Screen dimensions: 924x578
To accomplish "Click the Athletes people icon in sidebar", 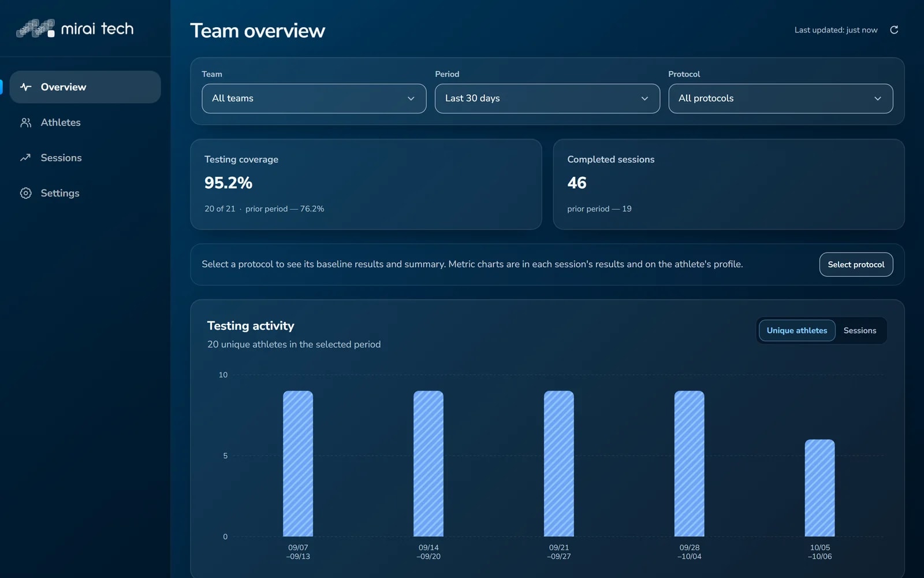I will (x=25, y=123).
